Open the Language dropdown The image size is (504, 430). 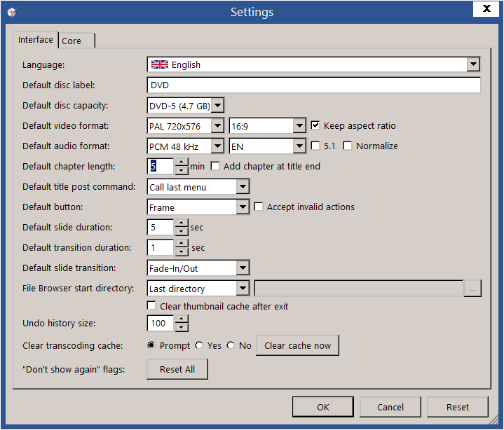473,64
